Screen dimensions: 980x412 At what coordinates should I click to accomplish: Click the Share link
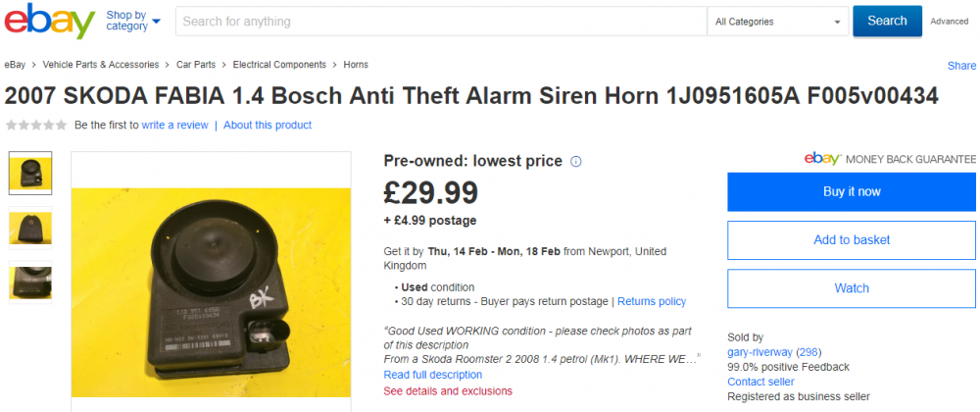pyautogui.click(x=961, y=66)
